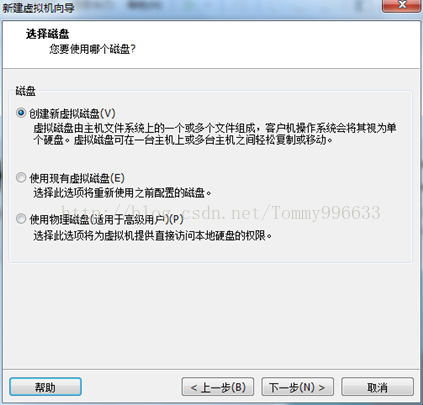This screenshot has width=423, height=405.
Task: Click the 使用物理磁盘(适用于高级用户)(P) label text
Action: click(106, 219)
